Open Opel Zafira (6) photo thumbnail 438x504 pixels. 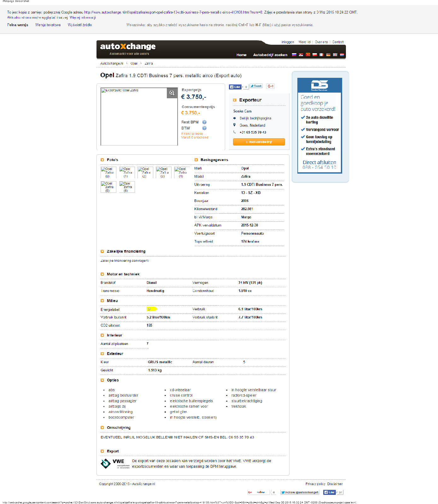point(127,187)
